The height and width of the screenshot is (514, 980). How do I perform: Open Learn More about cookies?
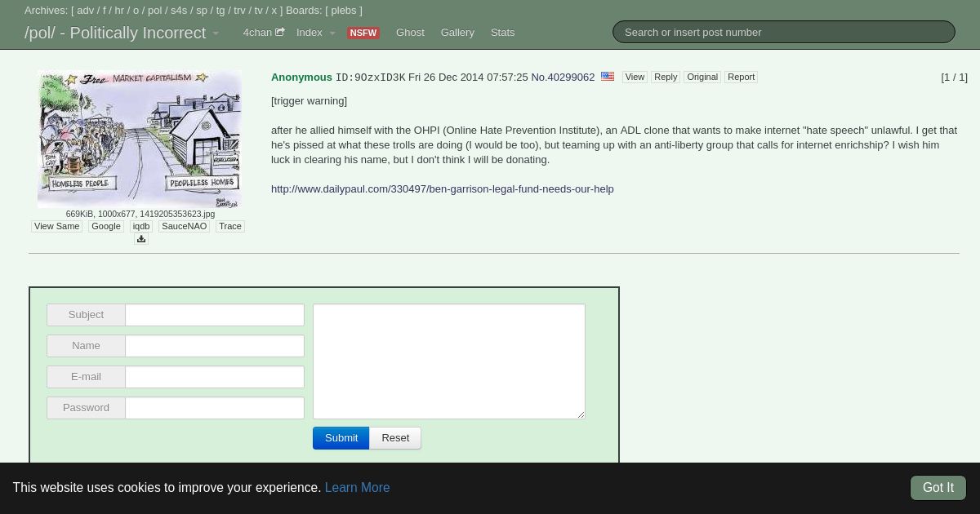coord(357,488)
